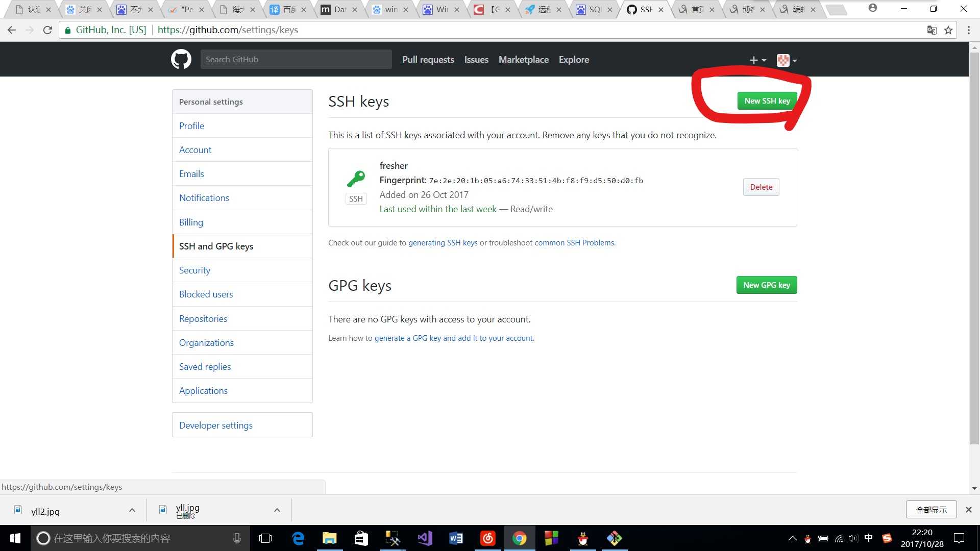This screenshot has height=551, width=980.
Task: Click the New SSH key button
Action: point(767,101)
